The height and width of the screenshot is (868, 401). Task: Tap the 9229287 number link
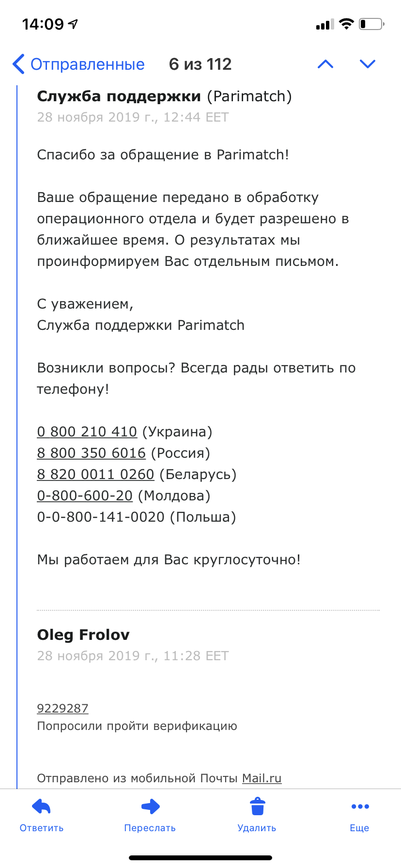click(62, 708)
